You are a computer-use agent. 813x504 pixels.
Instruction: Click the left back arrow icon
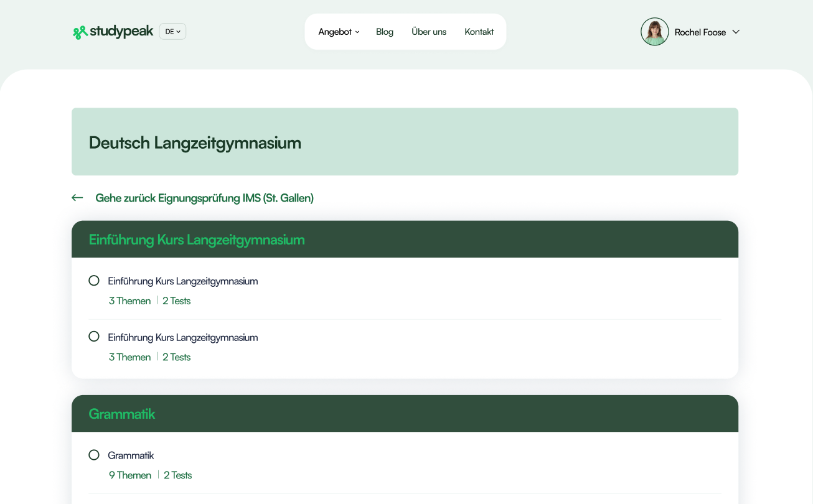[x=77, y=198]
